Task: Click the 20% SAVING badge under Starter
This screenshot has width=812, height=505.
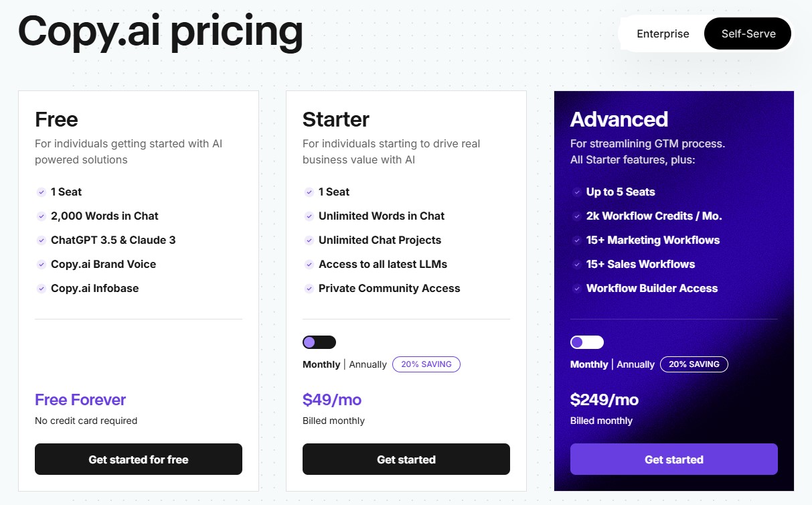Action: pos(426,364)
